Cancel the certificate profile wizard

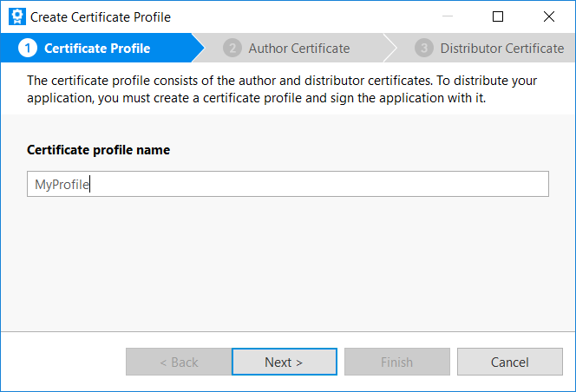[509, 363]
